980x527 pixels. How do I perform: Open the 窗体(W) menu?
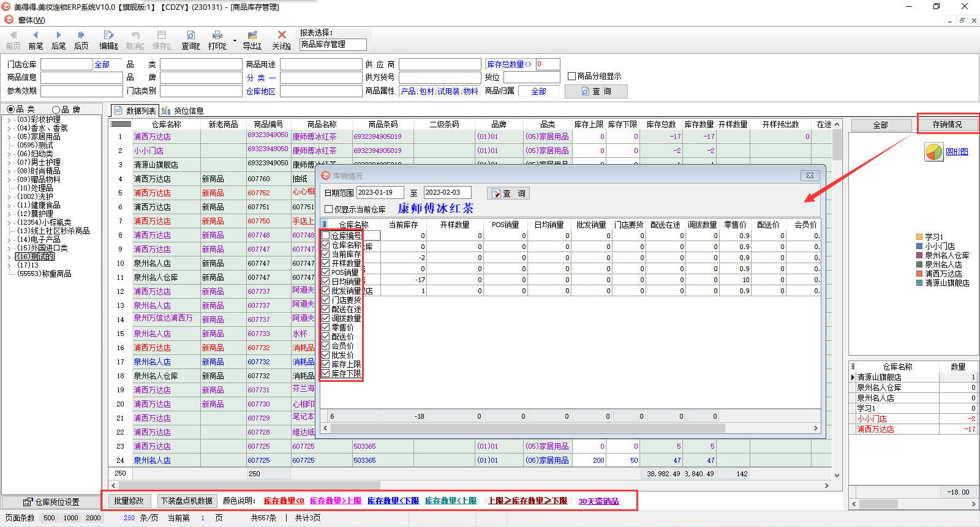(31, 20)
